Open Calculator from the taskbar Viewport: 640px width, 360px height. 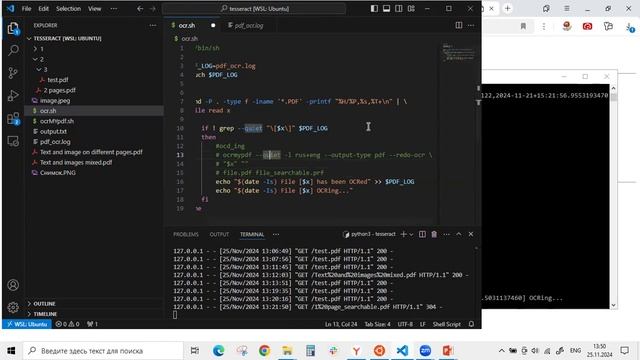pos(311,351)
